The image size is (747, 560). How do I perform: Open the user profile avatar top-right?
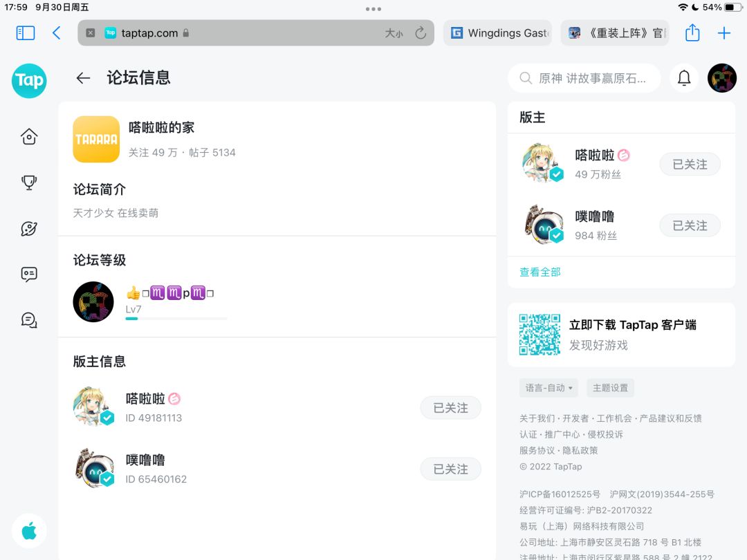point(722,77)
